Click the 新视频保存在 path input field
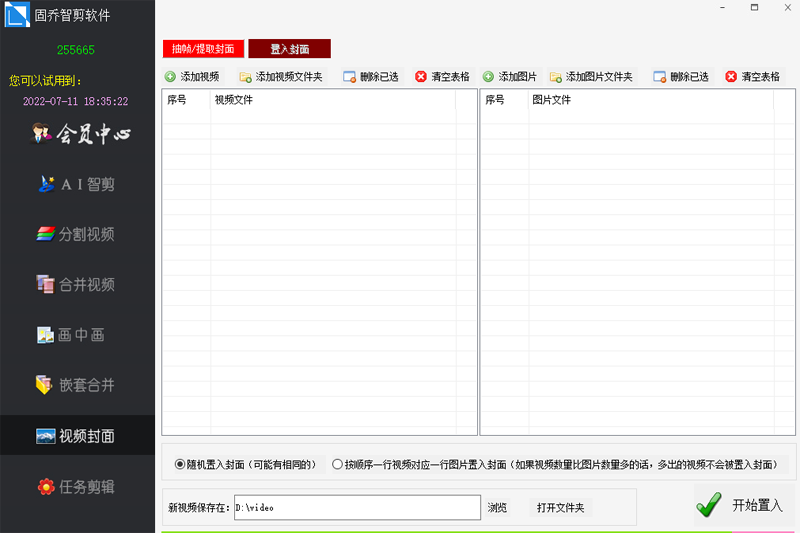Image resolution: width=800 pixels, height=533 pixels. pyautogui.click(x=357, y=507)
